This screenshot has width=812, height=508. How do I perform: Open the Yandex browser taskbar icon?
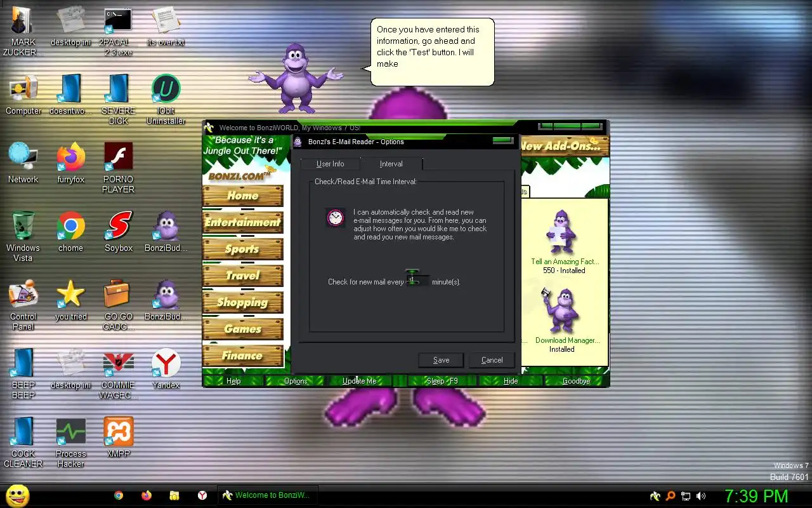[202, 495]
